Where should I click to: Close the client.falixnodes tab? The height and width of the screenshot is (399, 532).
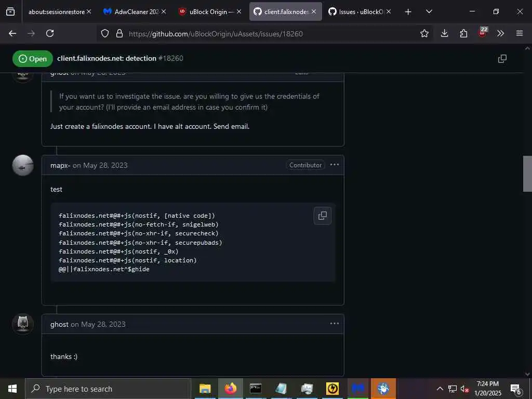(x=314, y=11)
